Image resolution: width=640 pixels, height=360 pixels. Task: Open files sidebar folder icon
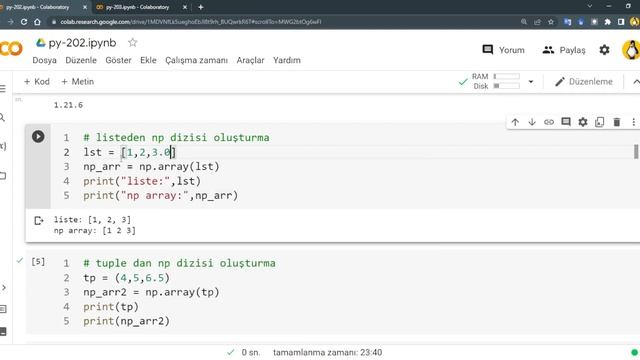pyautogui.click(x=3, y=176)
